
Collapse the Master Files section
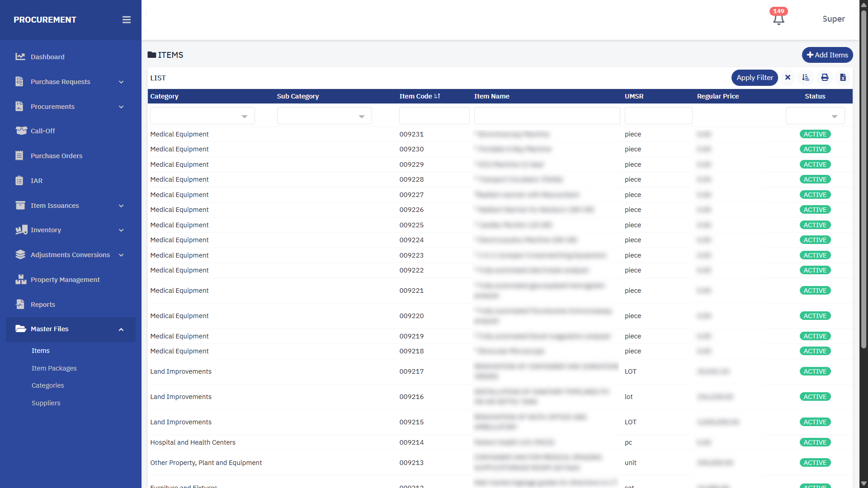tap(121, 329)
